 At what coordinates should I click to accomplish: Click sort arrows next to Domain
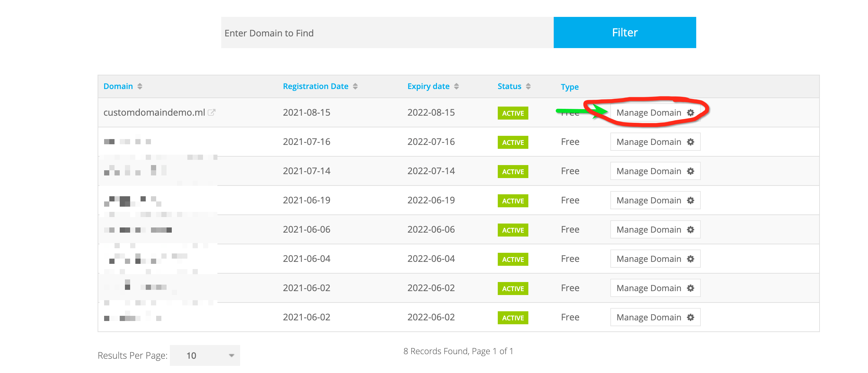point(140,86)
